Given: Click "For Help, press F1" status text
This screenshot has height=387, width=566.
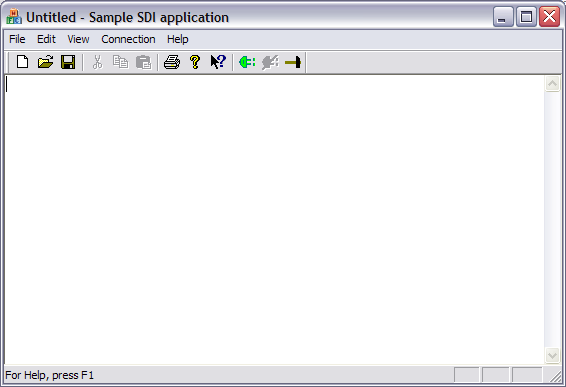Looking at the screenshot, I should (x=50, y=375).
